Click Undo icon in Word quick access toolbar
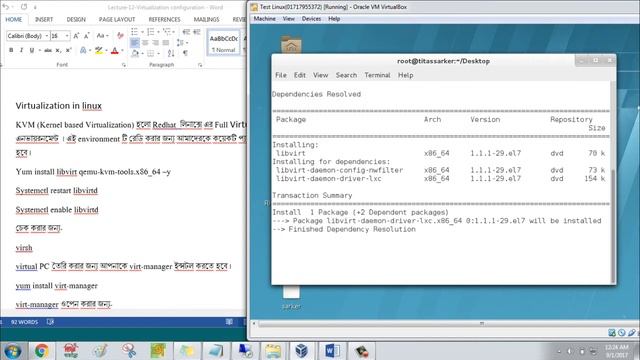Image resolution: width=640 pixels, height=360 pixels. (x=6, y=7)
